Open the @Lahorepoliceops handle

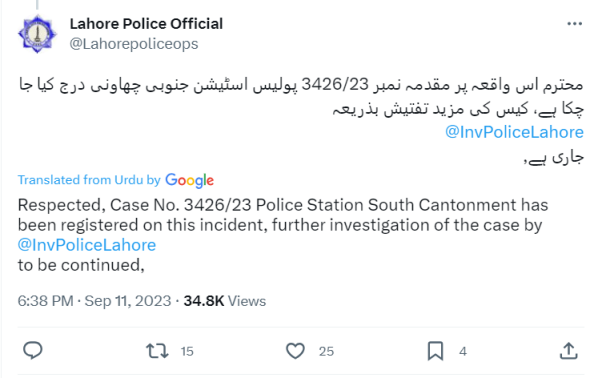click(x=133, y=44)
